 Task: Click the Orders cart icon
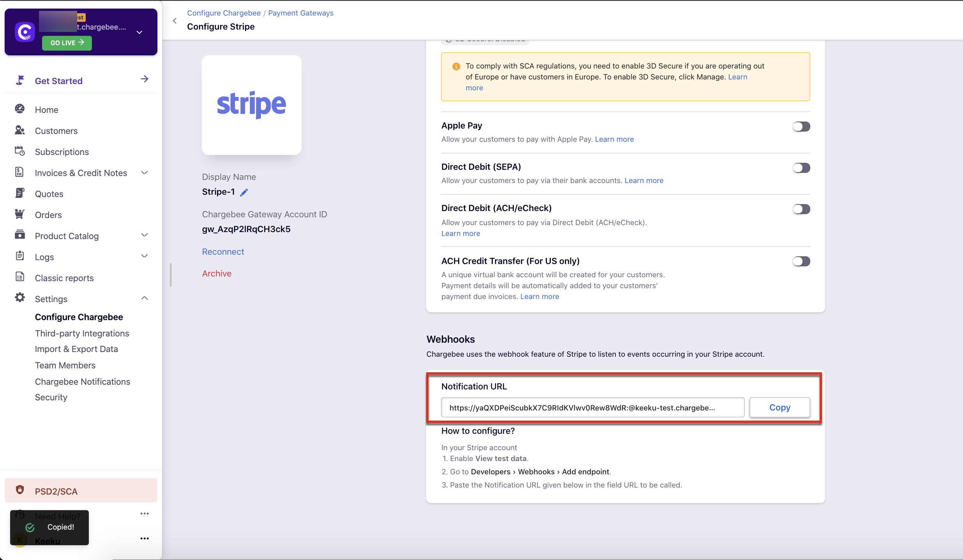click(20, 214)
